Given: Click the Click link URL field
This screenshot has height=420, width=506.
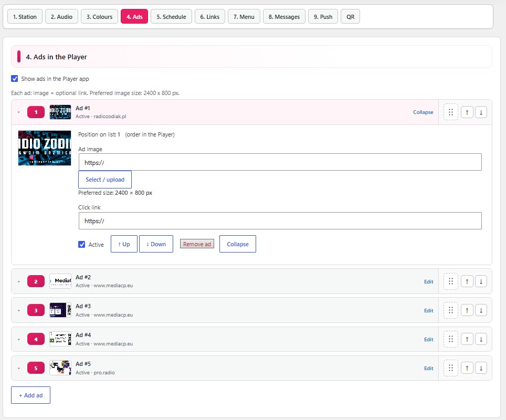Looking at the screenshot, I should point(280,221).
